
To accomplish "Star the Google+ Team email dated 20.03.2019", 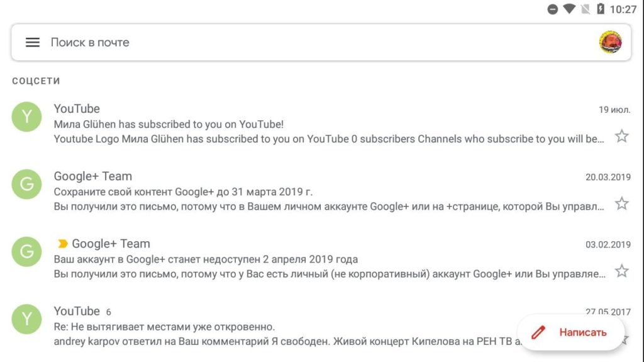I will (x=621, y=203).
